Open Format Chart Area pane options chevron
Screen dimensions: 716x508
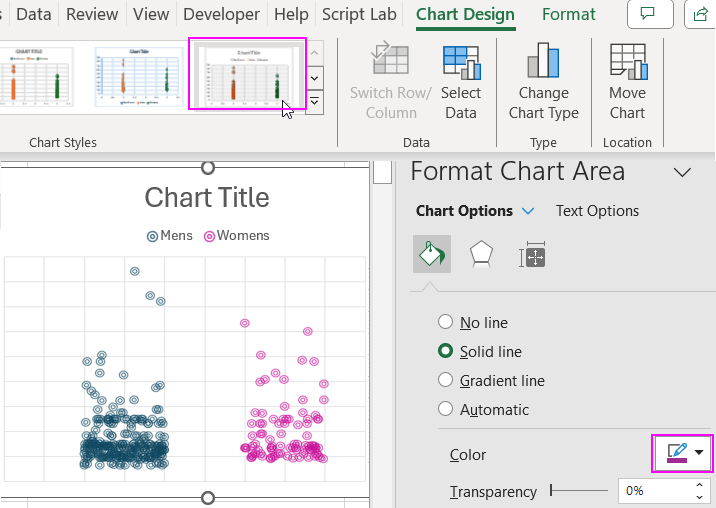pos(682,173)
